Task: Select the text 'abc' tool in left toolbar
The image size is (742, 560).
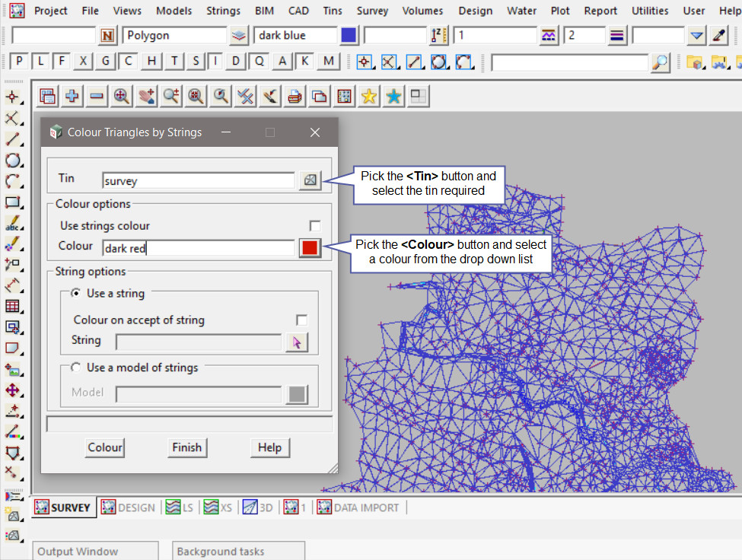Action: click(x=13, y=224)
